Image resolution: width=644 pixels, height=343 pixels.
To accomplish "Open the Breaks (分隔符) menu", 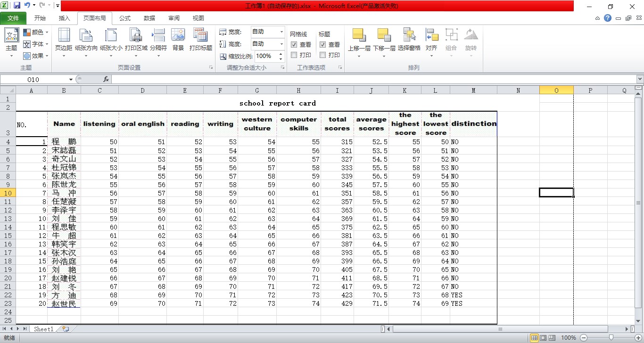I will coord(158,42).
